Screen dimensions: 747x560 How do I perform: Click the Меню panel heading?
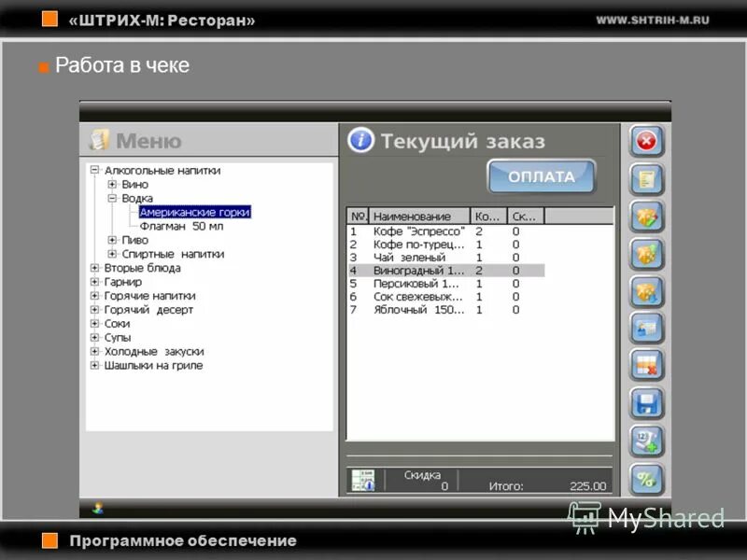click(x=148, y=141)
